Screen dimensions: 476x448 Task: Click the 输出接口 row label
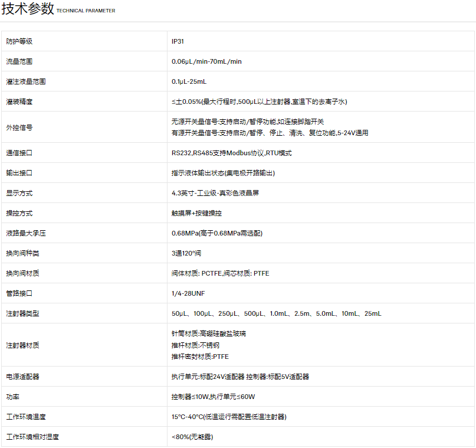point(19,173)
